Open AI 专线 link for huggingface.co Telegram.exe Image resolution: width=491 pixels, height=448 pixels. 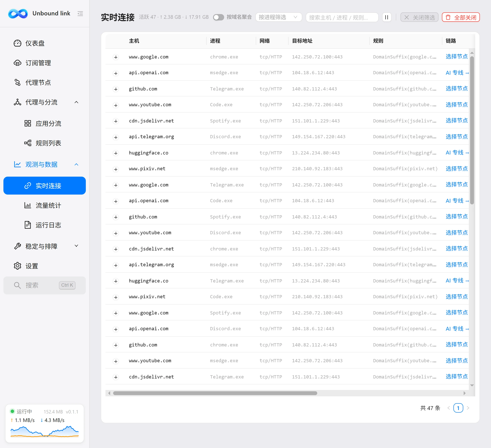[x=457, y=281]
